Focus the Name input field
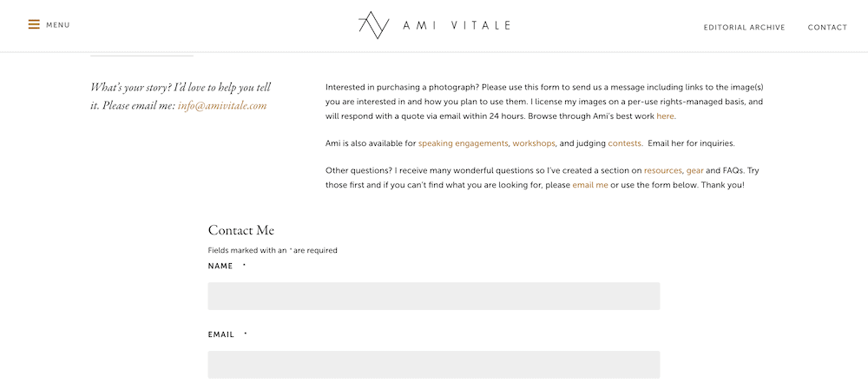 [433, 296]
